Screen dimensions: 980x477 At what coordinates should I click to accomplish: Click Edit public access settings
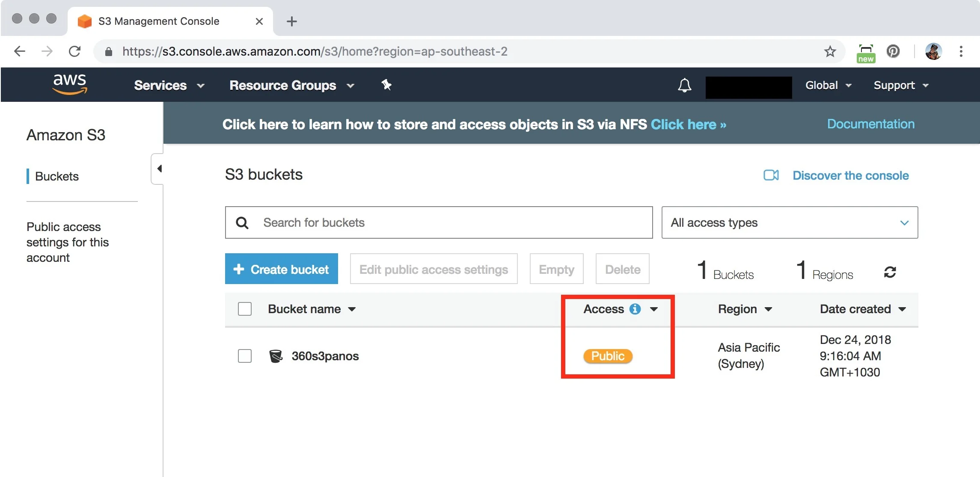click(434, 269)
